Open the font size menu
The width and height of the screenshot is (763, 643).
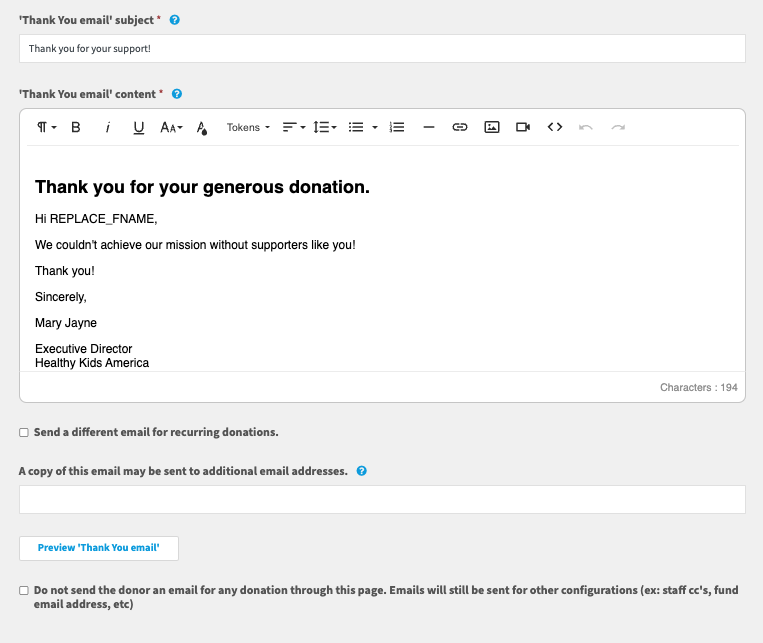[x=171, y=128]
